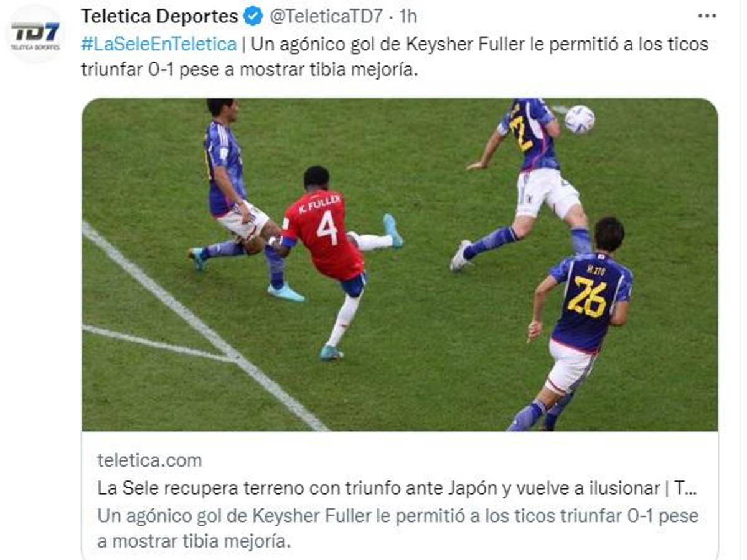Click the blue verified badge
Screen dimensions: 747x560
tap(253, 16)
